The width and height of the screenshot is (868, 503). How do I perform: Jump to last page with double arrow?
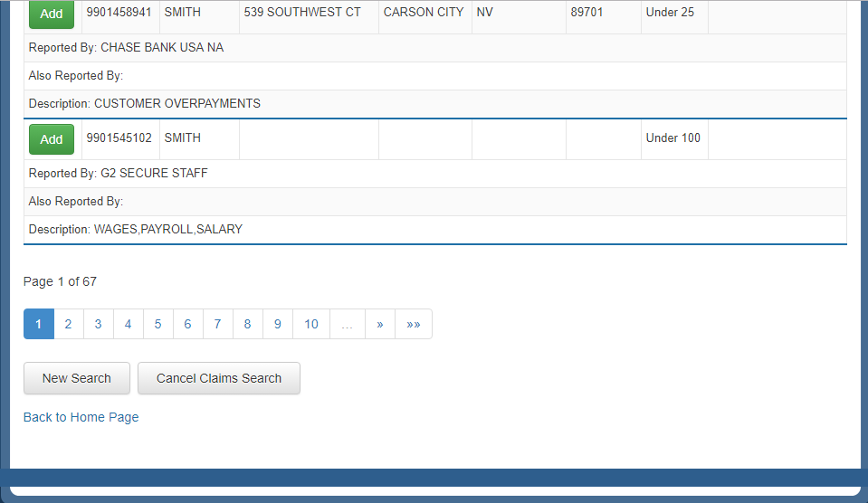[414, 324]
